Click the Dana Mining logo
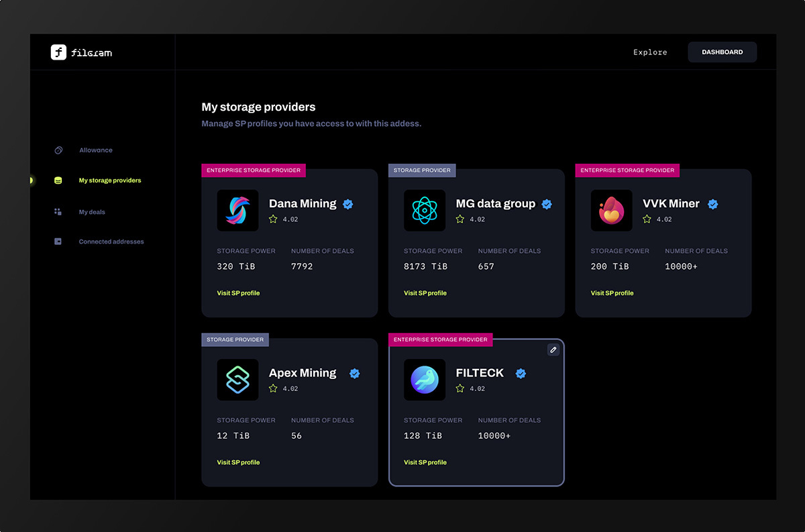Image resolution: width=805 pixels, height=532 pixels. [237, 211]
